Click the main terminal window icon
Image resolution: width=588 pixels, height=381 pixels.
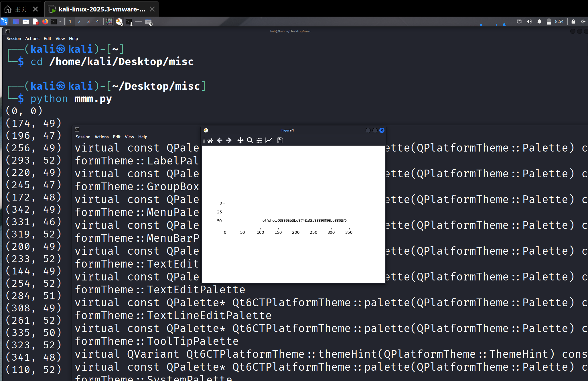(8, 31)
